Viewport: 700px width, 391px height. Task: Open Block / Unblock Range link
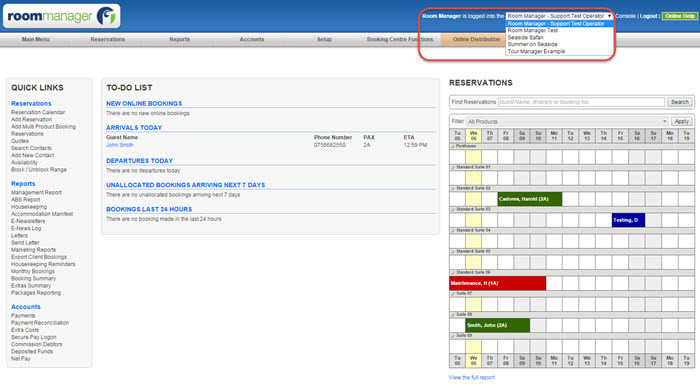point(39,170)
